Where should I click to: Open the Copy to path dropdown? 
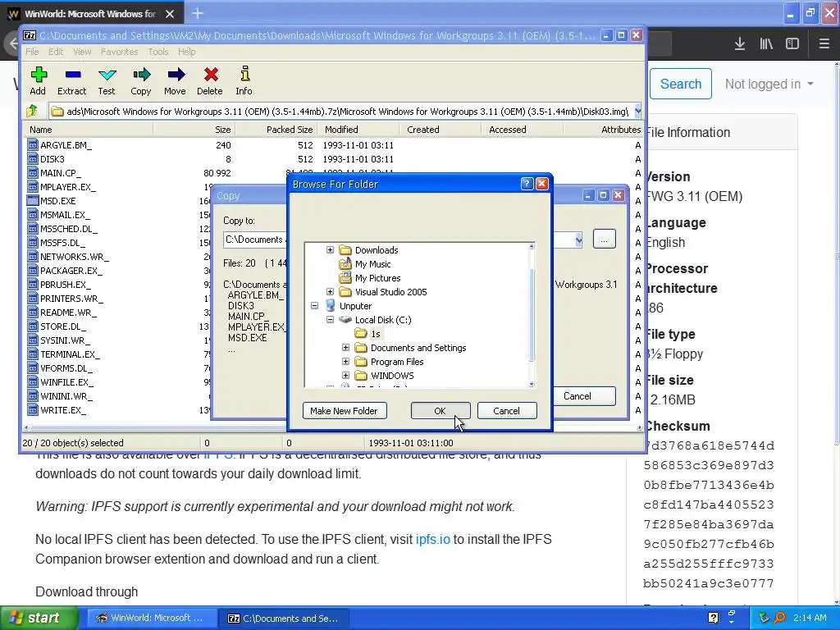click(578, 240)
